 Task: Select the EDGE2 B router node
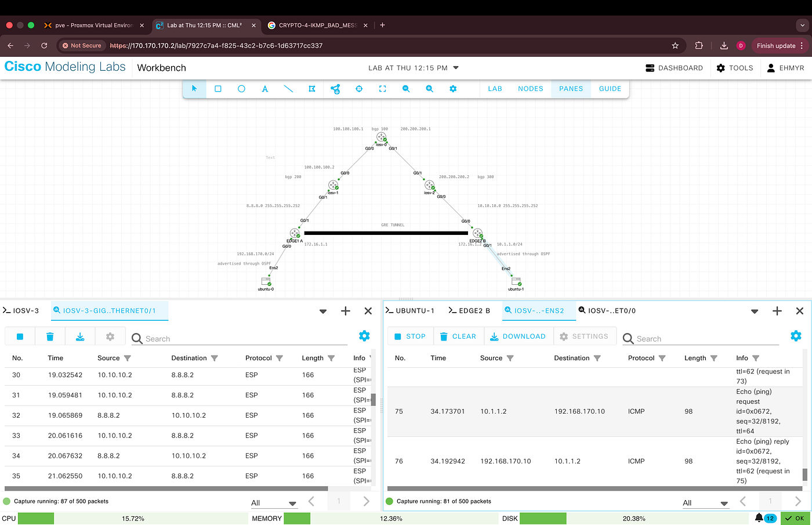click(x=477, y=233)
